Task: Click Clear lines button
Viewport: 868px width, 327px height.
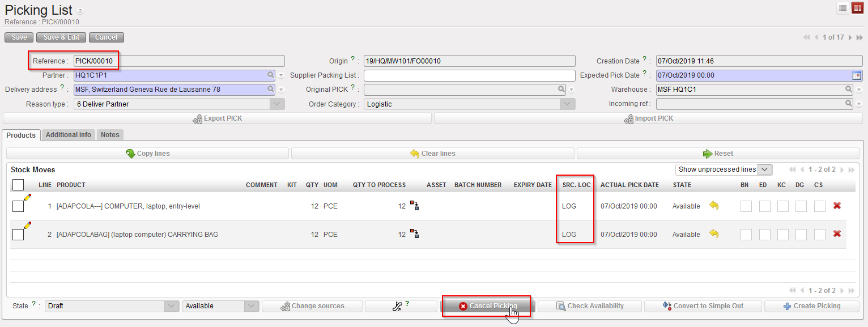Action: tap(433, 154)
